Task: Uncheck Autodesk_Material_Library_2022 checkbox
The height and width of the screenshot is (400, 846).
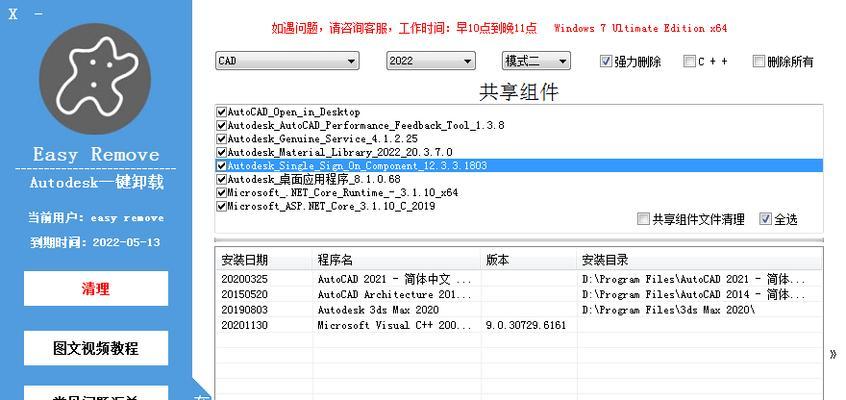Action: [x=221, y=152]
